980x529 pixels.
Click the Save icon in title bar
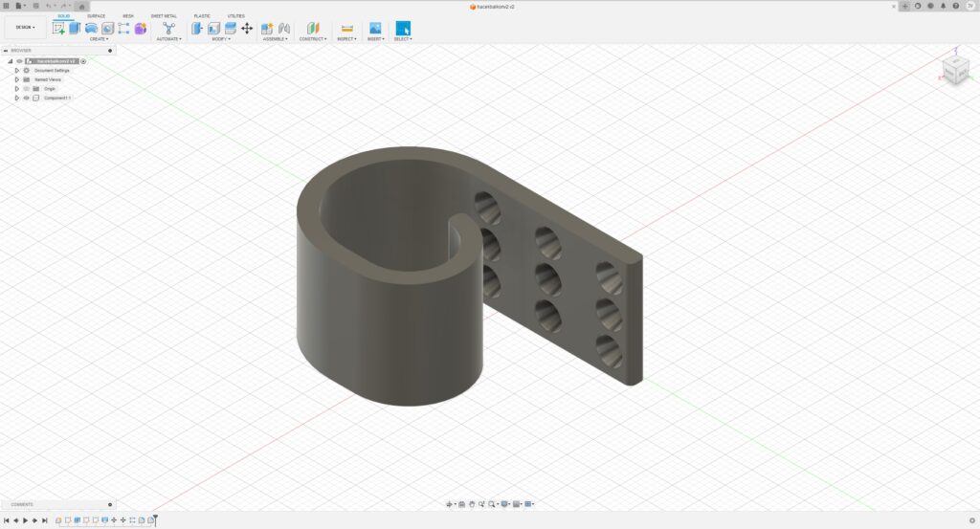(35, 6)
